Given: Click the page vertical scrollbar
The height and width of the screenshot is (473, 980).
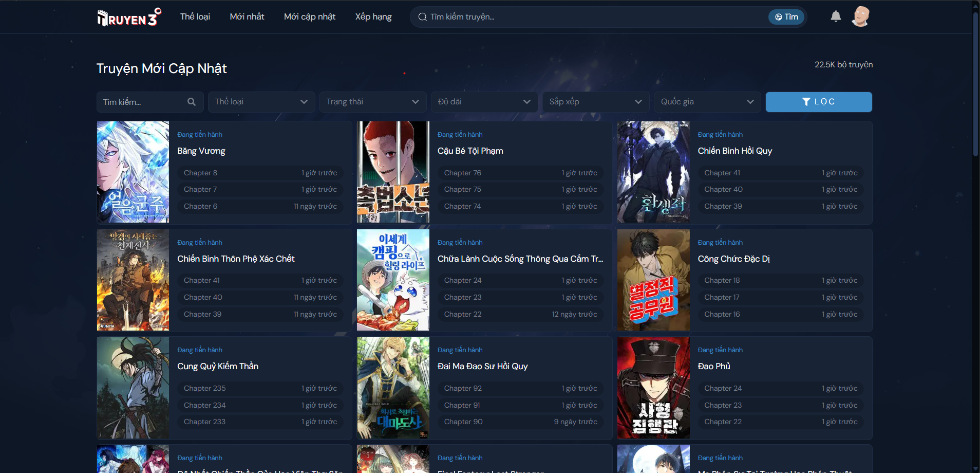Looking at the screenshot, I should [x=975, y=82].
